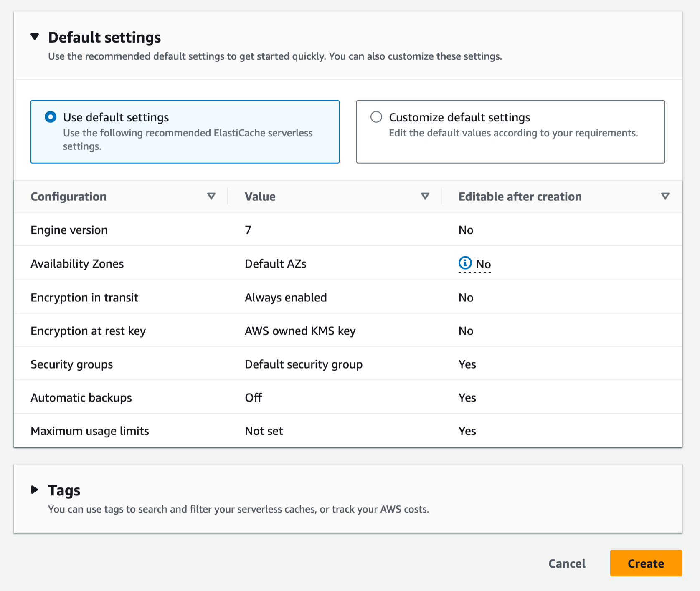Click the Configuration column header
Image resolution: width=700 pixels, height=591 pixels.
pos(68,197)
